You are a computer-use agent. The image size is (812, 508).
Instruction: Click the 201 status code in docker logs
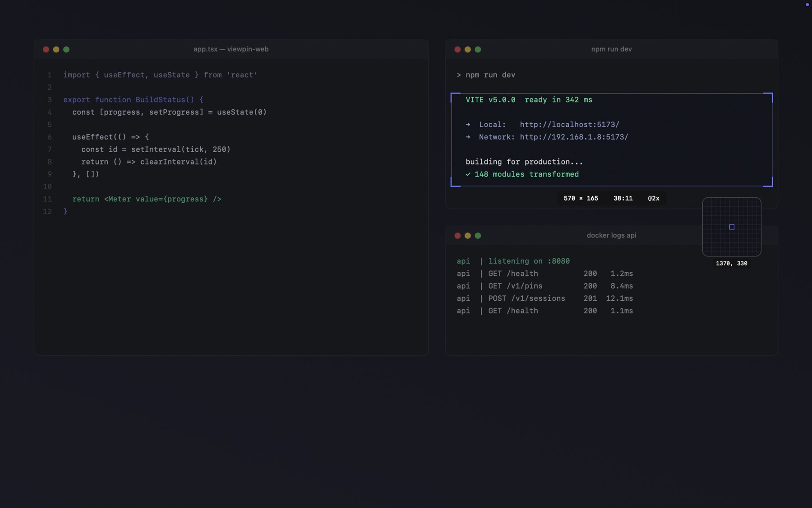coord(590,298)
